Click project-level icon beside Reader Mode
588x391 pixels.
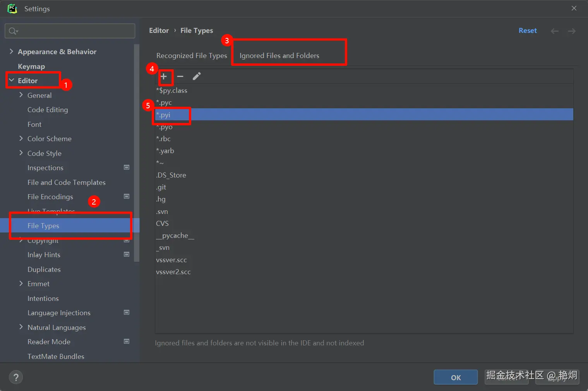(127, 341)
